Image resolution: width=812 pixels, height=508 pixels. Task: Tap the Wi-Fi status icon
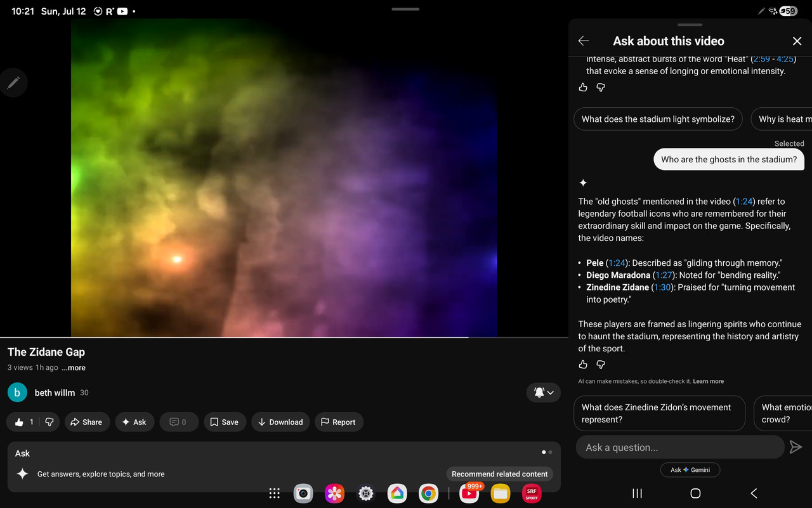(x=773, y=11)
